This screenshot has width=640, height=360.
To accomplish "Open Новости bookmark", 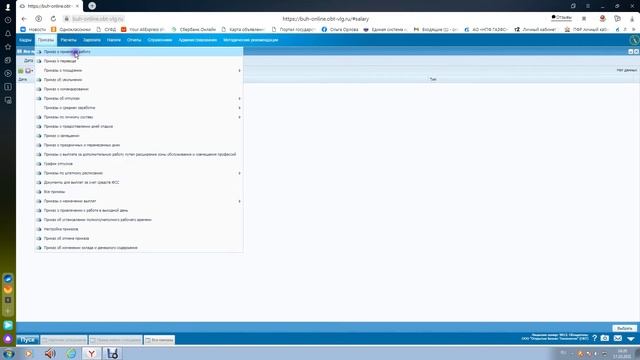I will tap(33, 29).
